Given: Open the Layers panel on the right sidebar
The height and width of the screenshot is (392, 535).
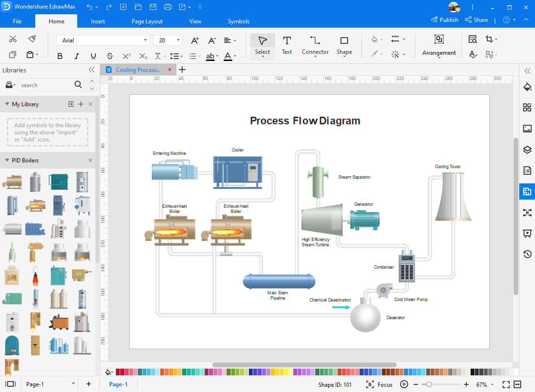Looking at the screenshot, I should click(527, 150).
